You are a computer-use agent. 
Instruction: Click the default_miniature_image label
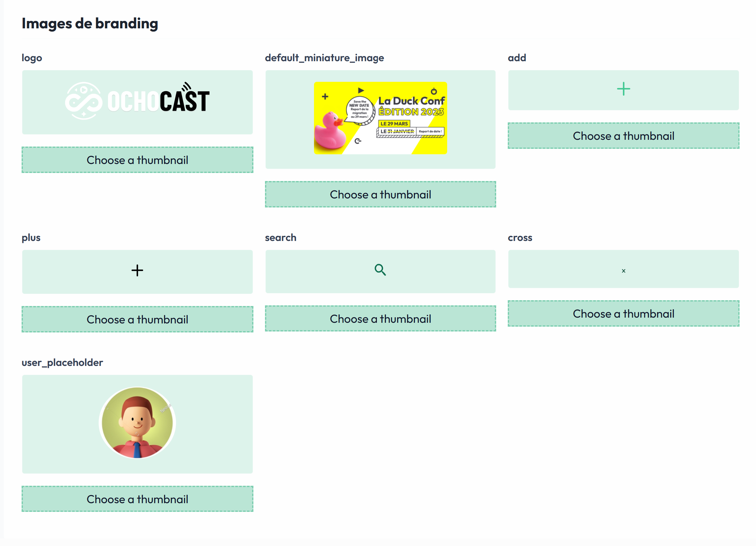(324, 58)
